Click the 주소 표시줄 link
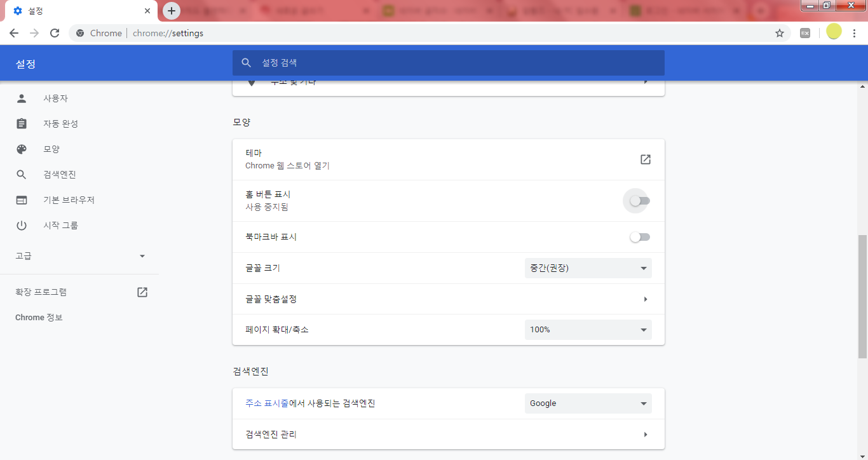This screenshot has width=868, height=460. tap(267, 403)
